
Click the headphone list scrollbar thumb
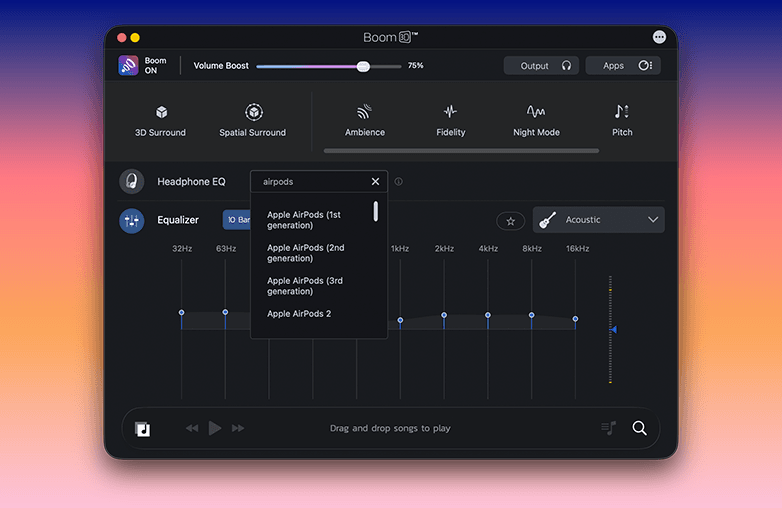376,211
